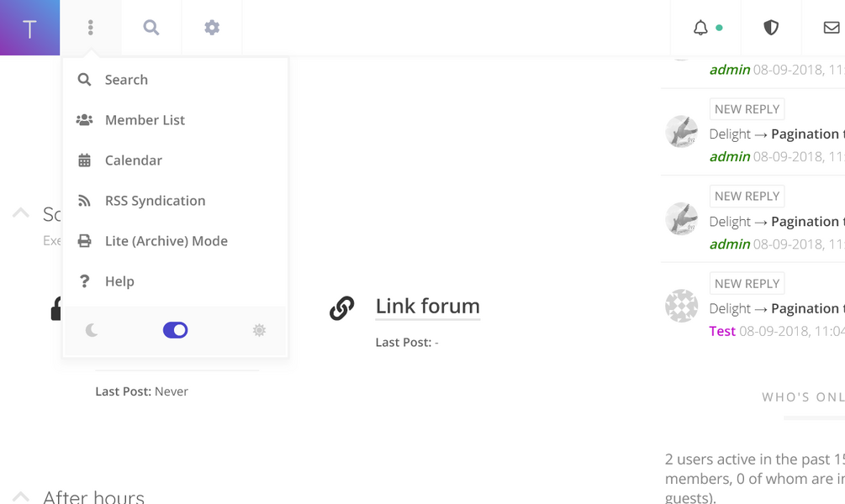Open the mail envelope icon

point(831,28)
